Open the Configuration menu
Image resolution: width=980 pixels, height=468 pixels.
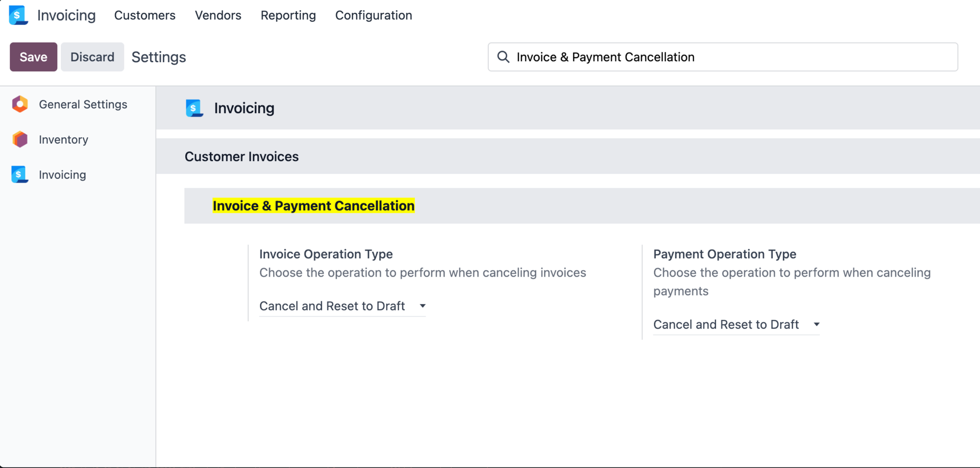coord(373,15)
